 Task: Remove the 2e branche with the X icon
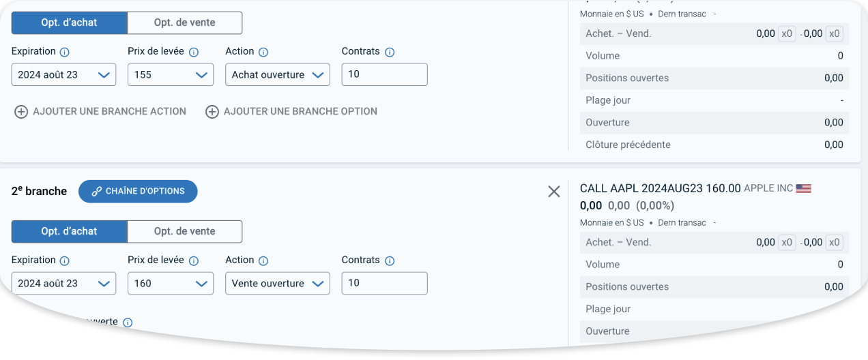(x=554, y=192)
